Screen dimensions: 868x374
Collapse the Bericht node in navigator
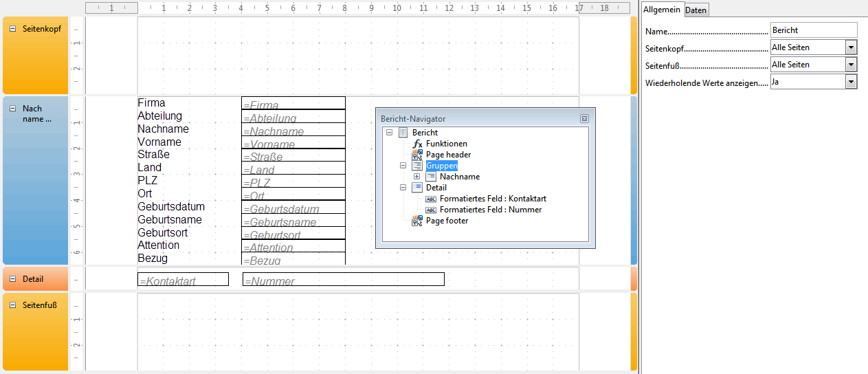pyautogui.click(x=389, y=133)
